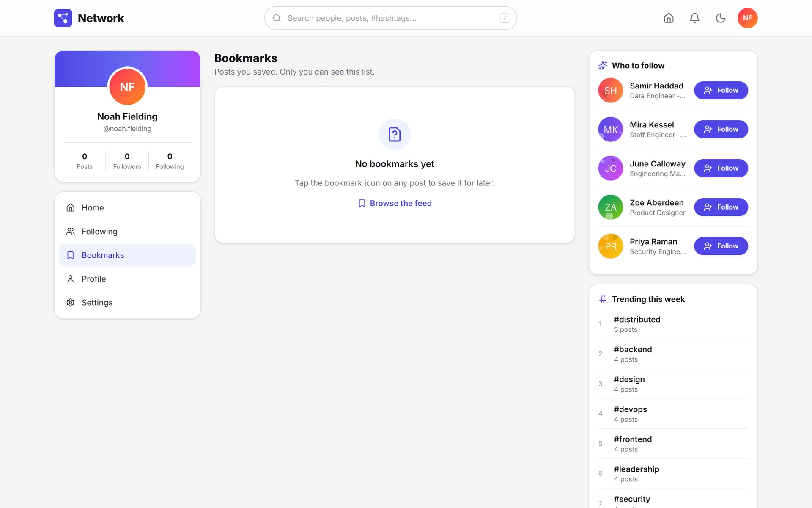Follow Zoe Aberdeen
Viewport: 812px width, 508px height.
pyautogui.click(x=721, y=207)
